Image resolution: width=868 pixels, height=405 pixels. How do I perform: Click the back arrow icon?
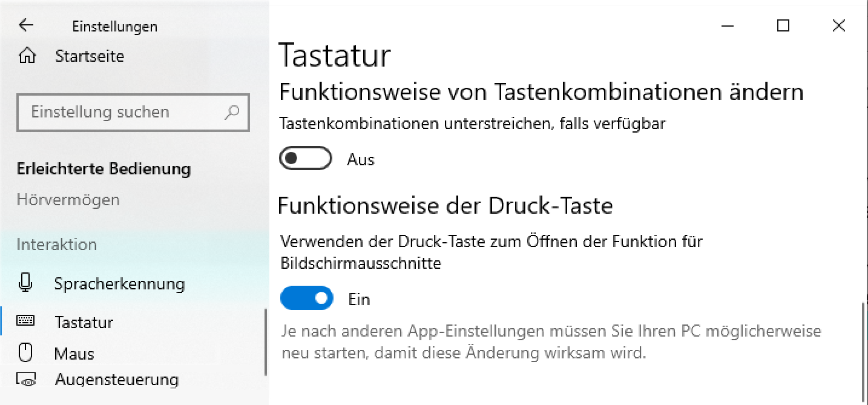pyautogui.click(x=26, y=25)
